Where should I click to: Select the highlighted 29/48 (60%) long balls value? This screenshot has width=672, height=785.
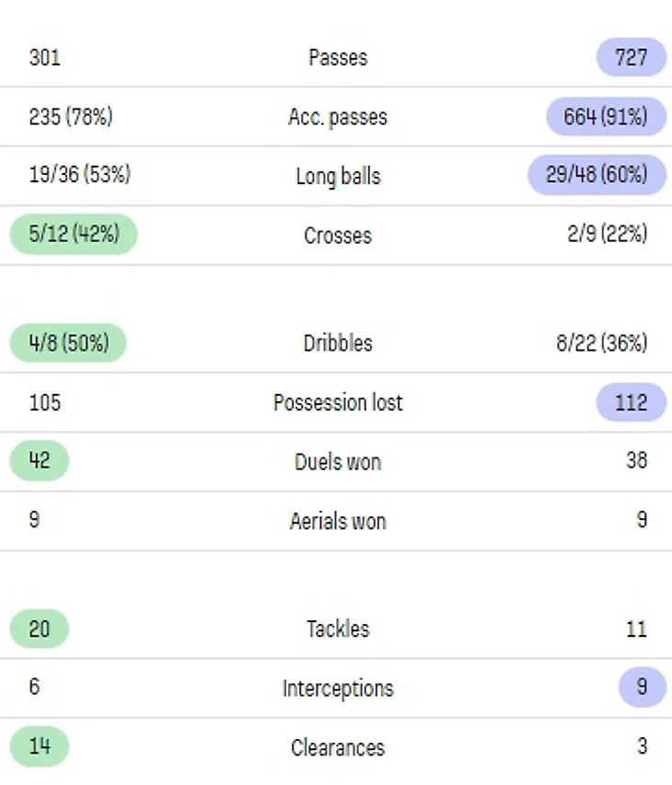(x=597, y=175)
